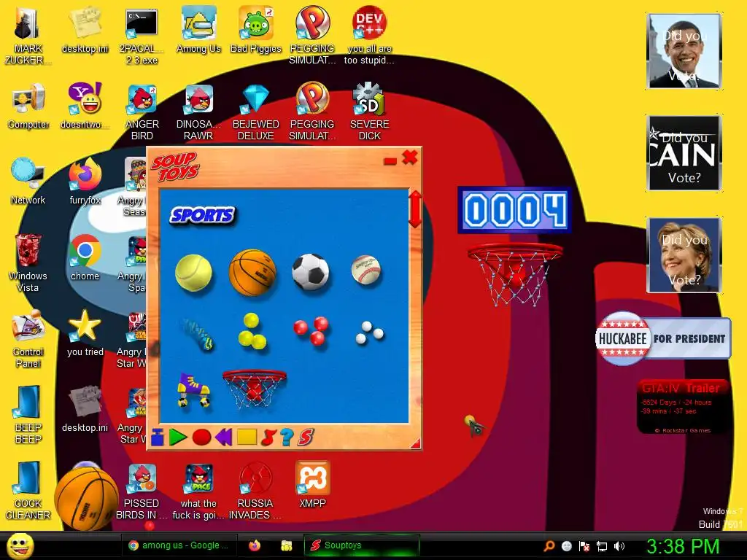Click the basketball hoop on the desktop
Viewport: 747px width, 560px height.
pos(514,274)
